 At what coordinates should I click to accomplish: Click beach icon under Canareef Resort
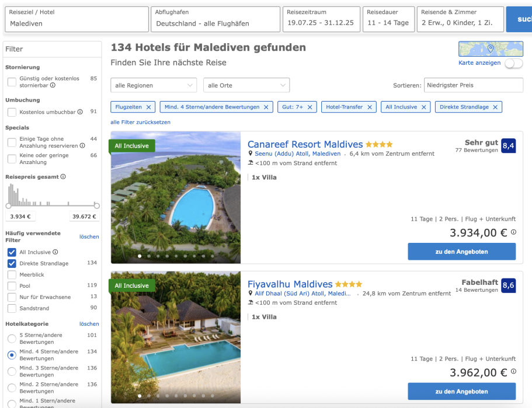[251, 163]
